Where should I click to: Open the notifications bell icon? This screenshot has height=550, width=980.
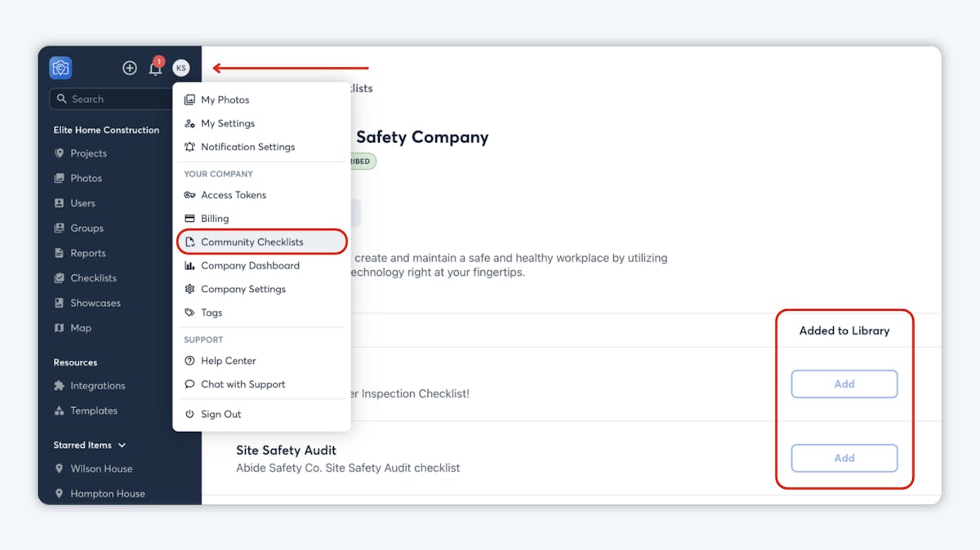155,68
